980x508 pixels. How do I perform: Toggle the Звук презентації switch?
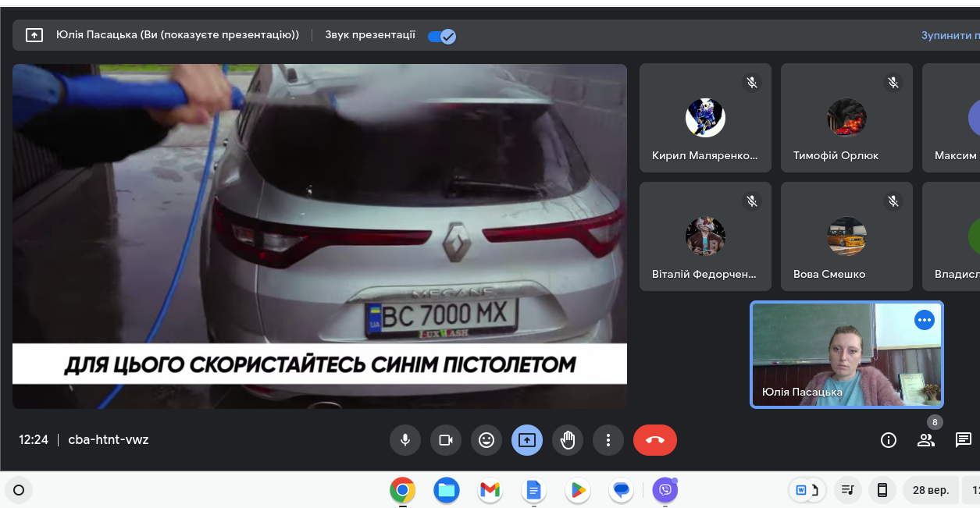pos(442,36)
